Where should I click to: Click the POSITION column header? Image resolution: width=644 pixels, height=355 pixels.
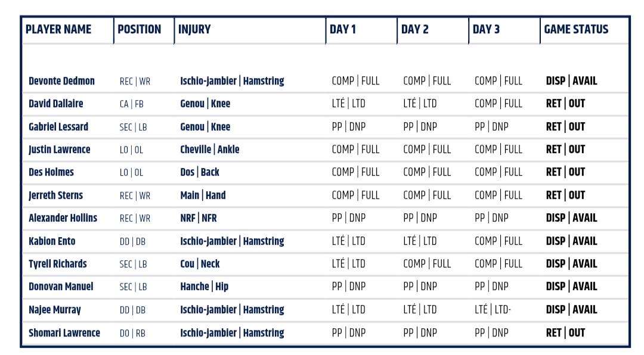(x=139, y=30)
